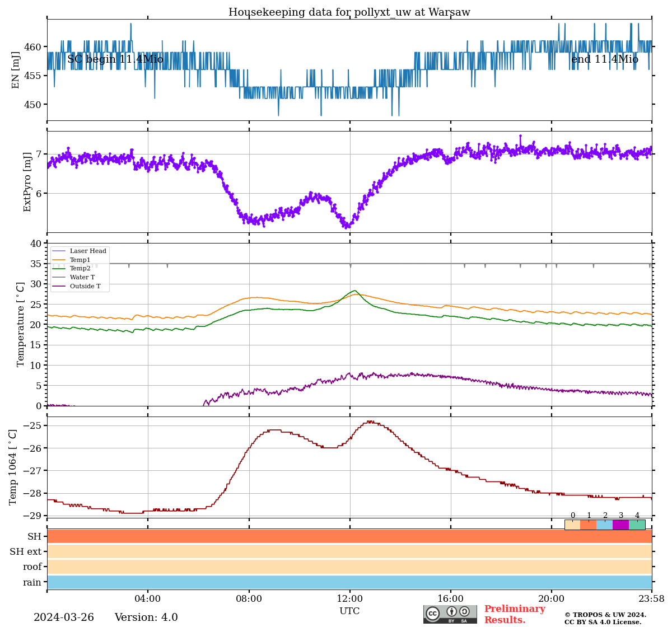672x627 pixels.
Task: Click the chart title 'Housekeeping data for pollyxt_uw at Warsaw'
Action: click(x=349, y=12)
